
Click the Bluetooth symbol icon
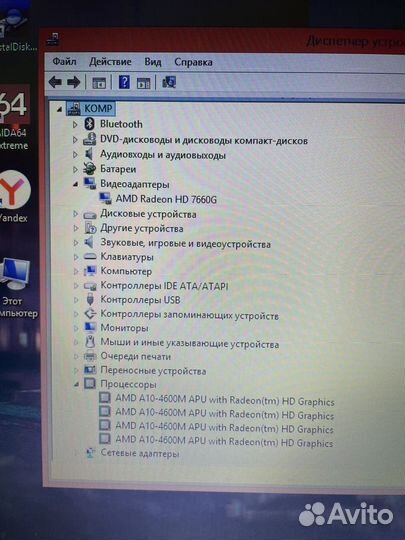[x=90, y=124]
